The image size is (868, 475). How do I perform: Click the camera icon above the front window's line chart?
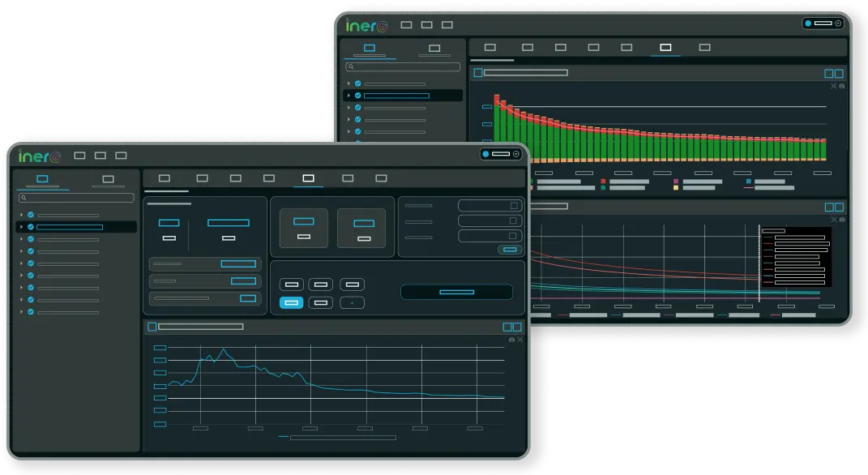(511, 340)
